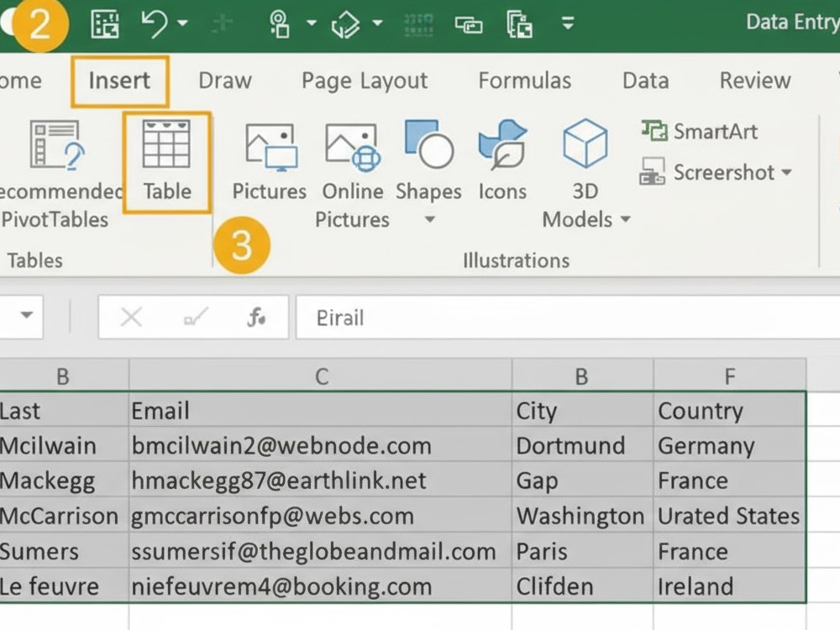The image size is (840, 630).
Task: Select the Sumers cell
Action: (x=64, y=551)
